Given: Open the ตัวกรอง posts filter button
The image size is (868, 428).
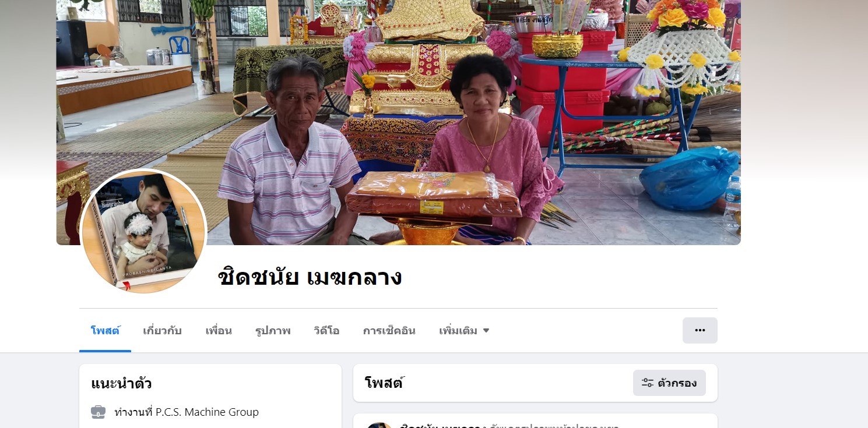Looking at the screenshot, I should tap(669, 383).
